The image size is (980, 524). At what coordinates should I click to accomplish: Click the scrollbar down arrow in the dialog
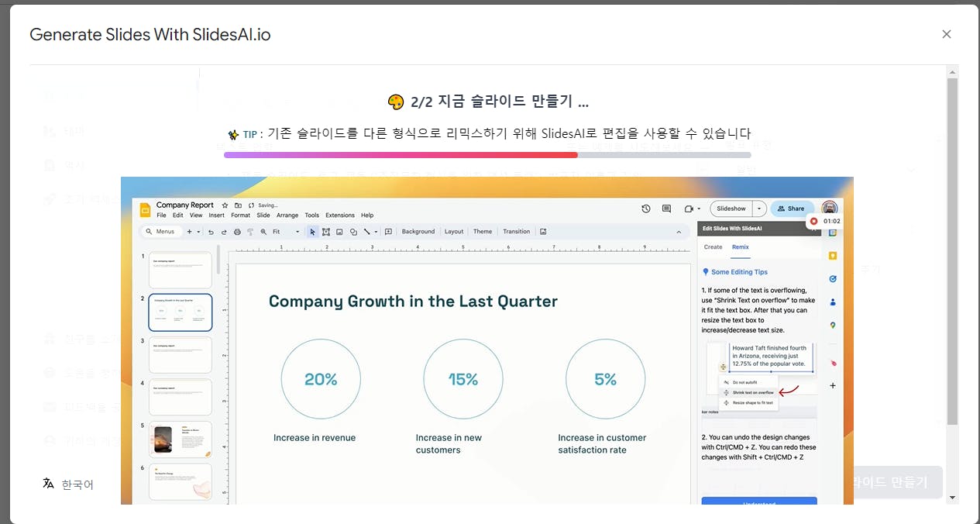click(952, 498)
